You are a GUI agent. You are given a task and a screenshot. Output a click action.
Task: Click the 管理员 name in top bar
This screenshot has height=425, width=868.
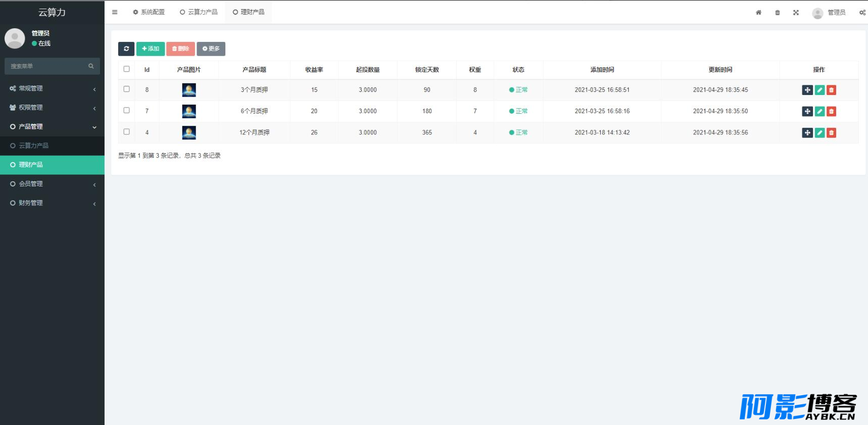(837, 13)
